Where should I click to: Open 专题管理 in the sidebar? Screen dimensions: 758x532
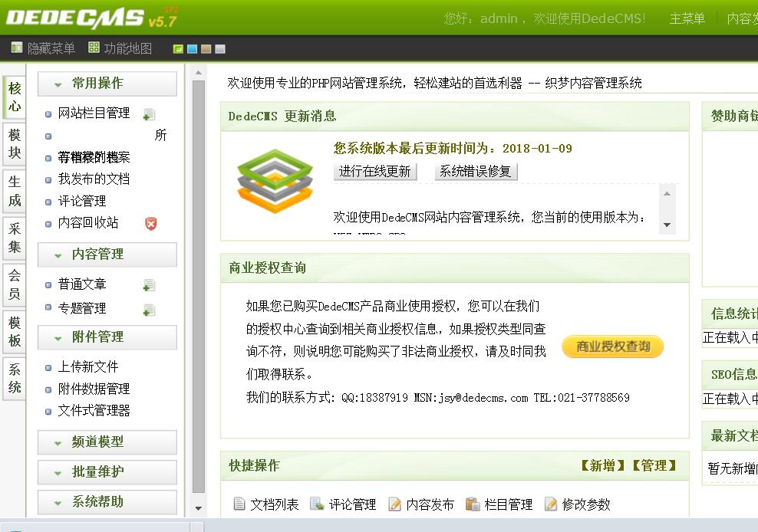coord(82,308)
